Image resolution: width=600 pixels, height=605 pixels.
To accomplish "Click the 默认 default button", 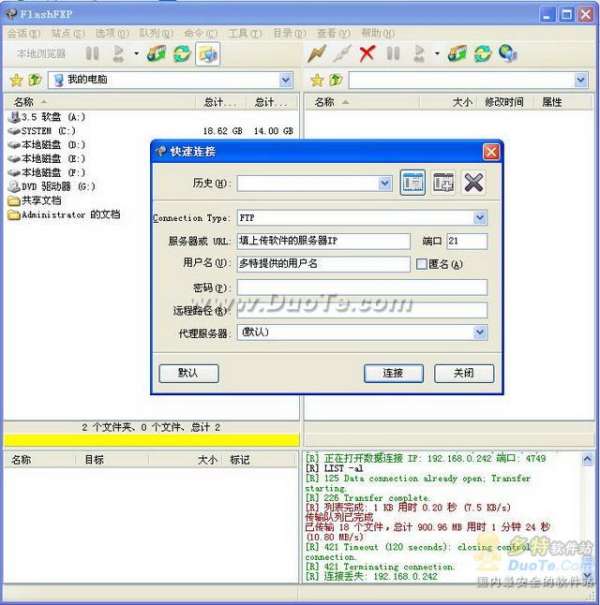I will [189, 373].
